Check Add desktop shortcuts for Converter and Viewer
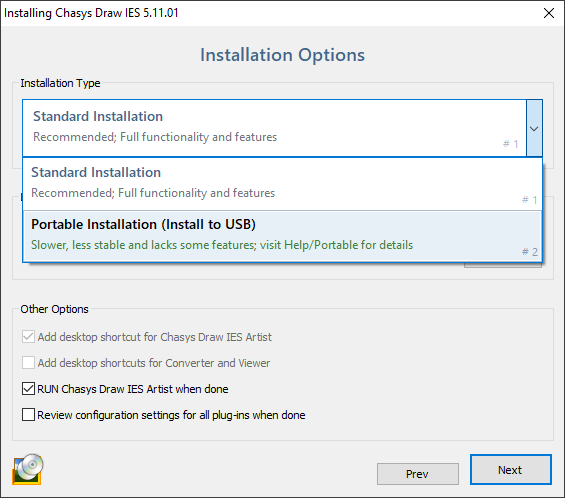This screenshot has width=565, height=498. [x=28, y=363]
